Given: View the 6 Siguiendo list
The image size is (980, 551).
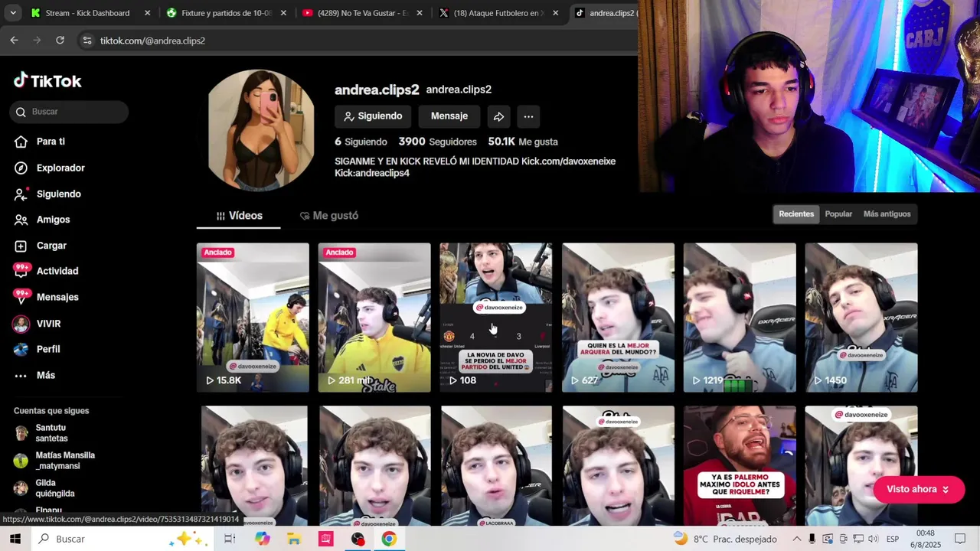Looking at the screenshot, I should (x=361, y=142).
